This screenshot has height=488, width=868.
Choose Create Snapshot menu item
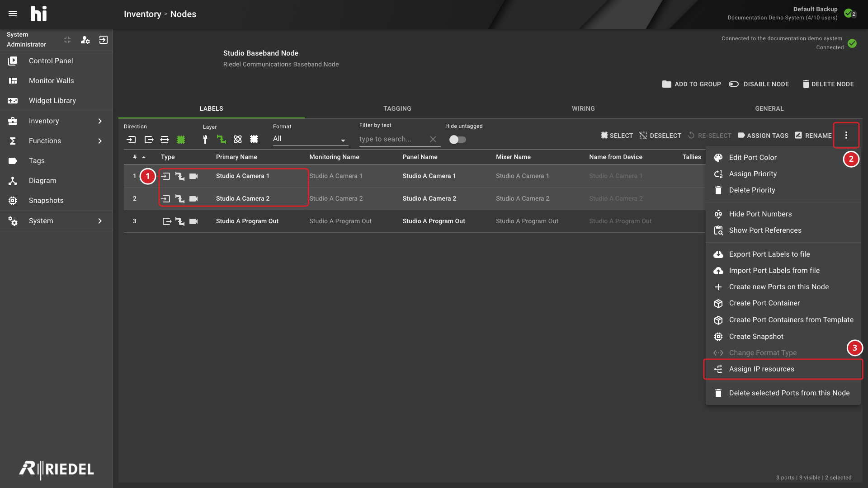click(783, 337)
